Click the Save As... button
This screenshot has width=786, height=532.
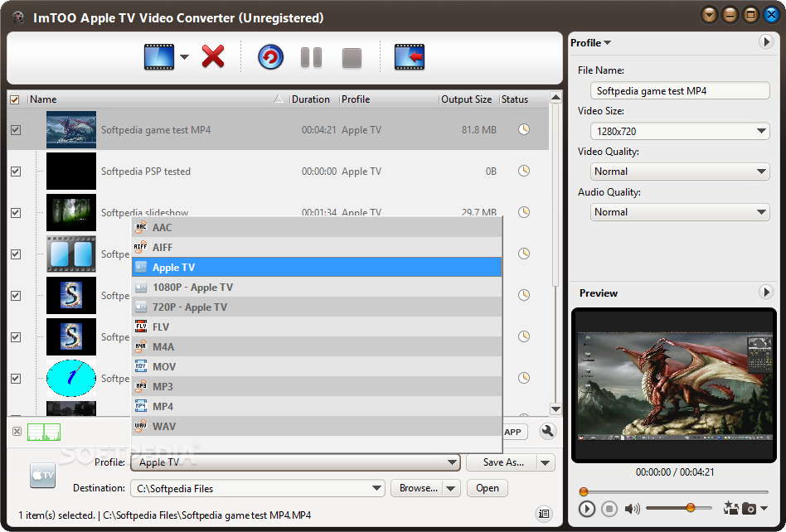pos(502,462)
